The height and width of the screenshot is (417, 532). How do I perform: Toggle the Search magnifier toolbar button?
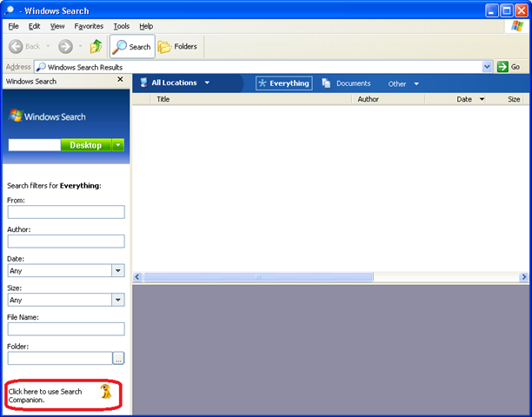click(131, 47)
